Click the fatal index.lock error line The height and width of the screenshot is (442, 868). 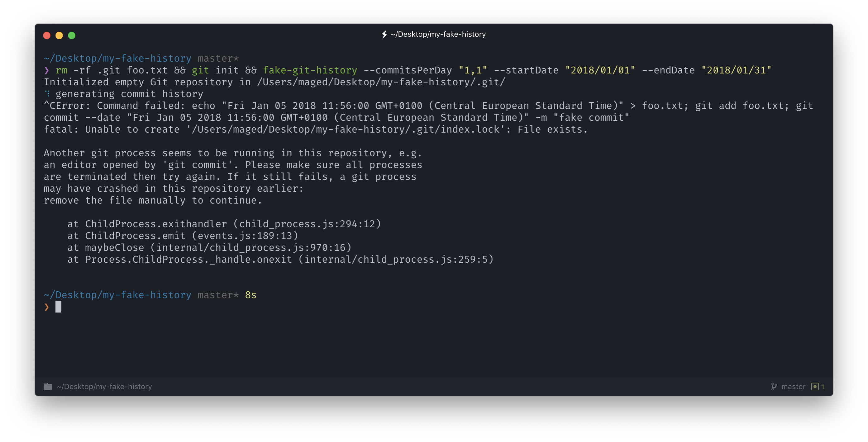[315, 129]
